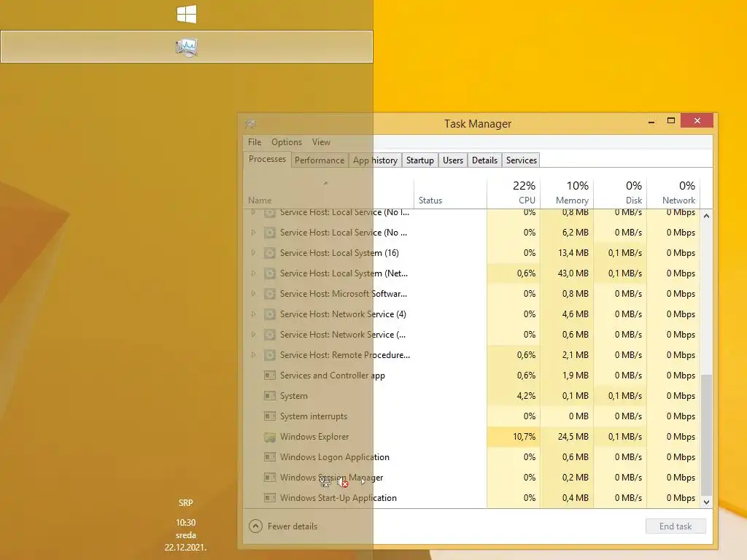Sort by the Disk column header
The height and width of the screenshot is (560, 747).
[620, 192]
